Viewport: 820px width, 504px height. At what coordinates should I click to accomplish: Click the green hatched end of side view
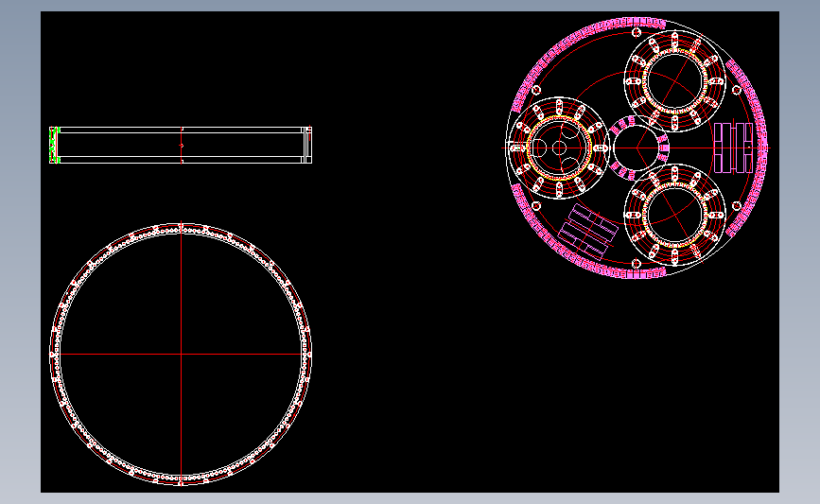55,145
